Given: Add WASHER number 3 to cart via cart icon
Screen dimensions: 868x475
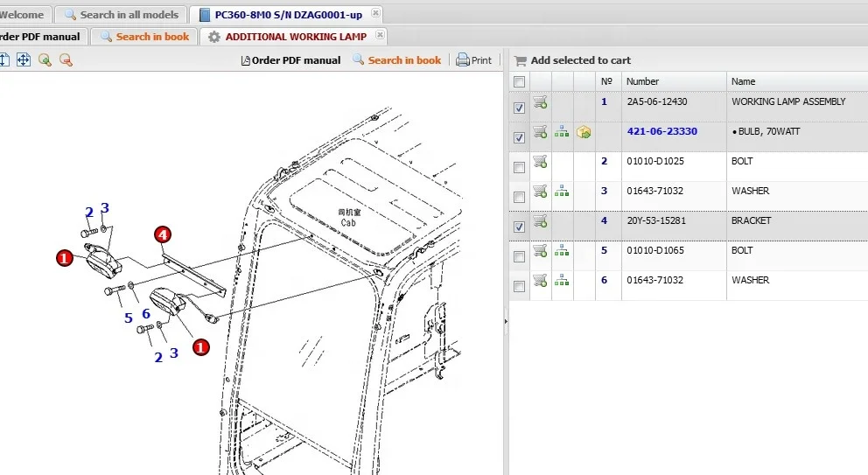Looking at the screenshot, I should pyautogui.click(x=540, y=192).
